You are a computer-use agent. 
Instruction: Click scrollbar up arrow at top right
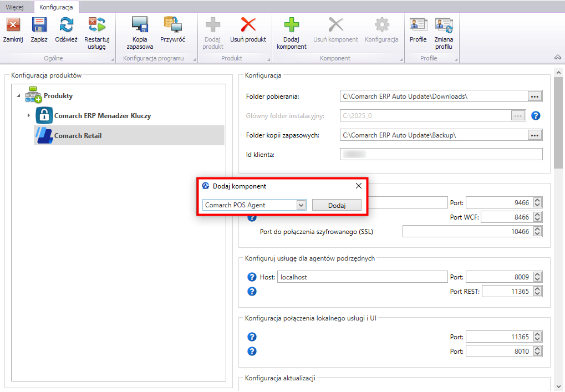coord(558,73)
